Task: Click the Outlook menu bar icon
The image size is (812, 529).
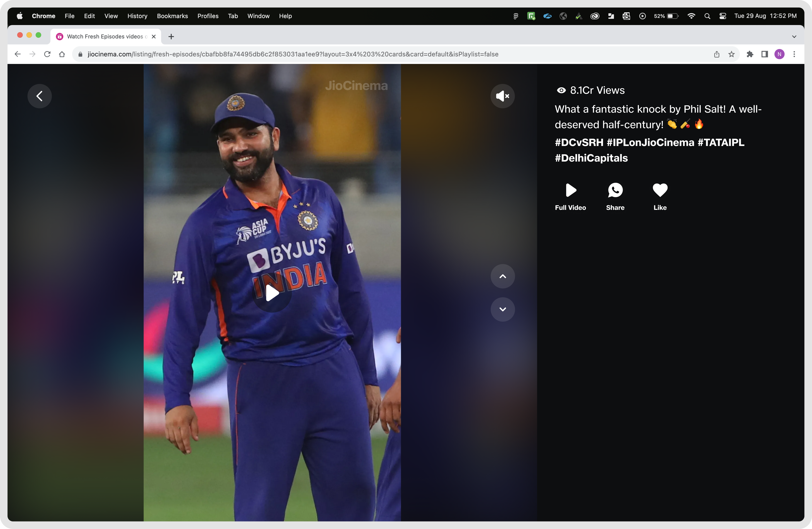Action: [626, 16]
